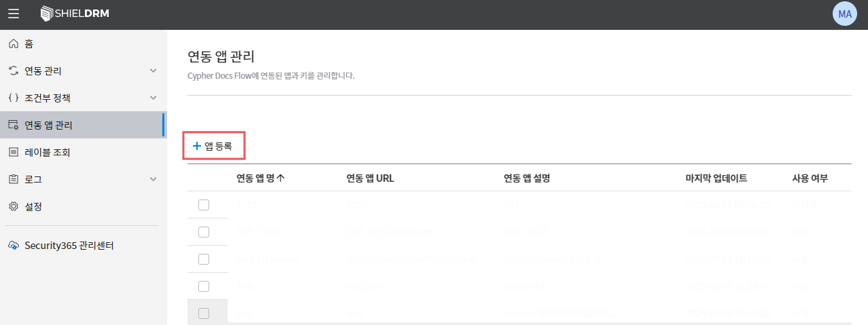Viewport: 868px width, 325px height.
Task: Click the 설정 gear icon
Action: pos(13,206)
